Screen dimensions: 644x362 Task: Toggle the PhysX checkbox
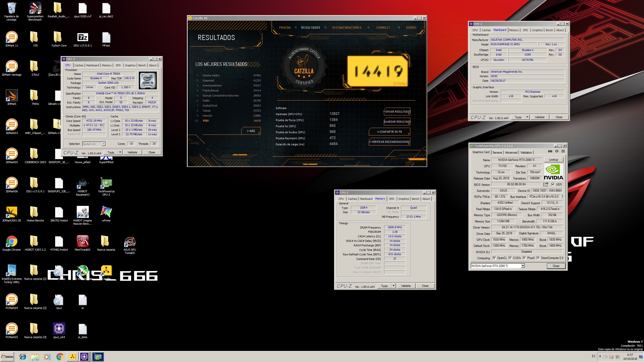coord(524,258)
